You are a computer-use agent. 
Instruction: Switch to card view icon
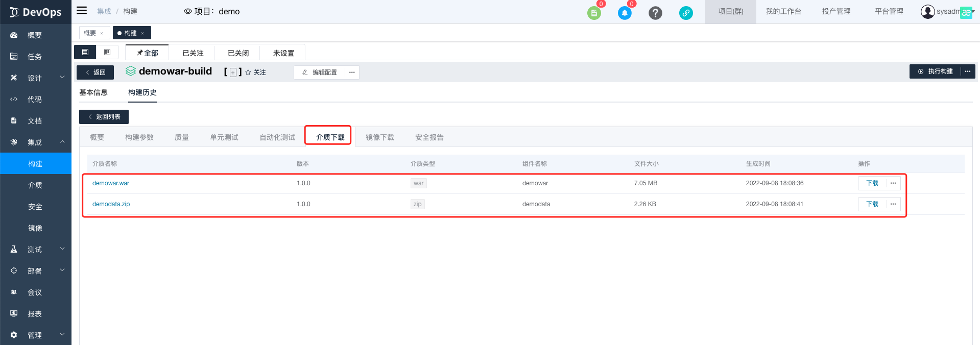(107, 52)
